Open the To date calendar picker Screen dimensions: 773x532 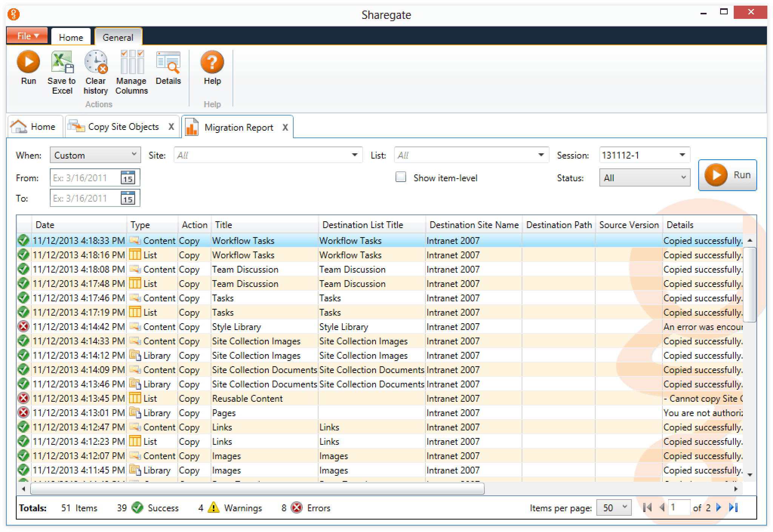point(128,198)
